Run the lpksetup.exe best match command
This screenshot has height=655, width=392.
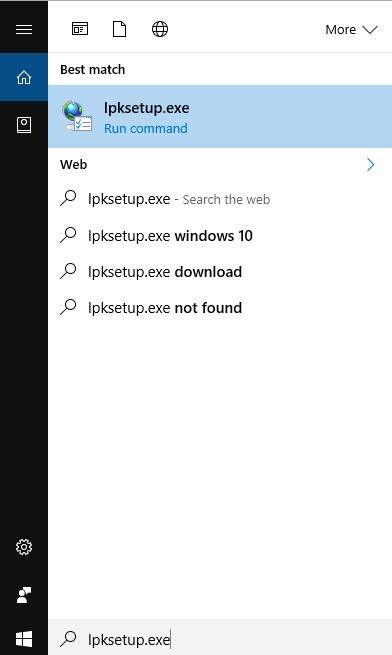220,117
